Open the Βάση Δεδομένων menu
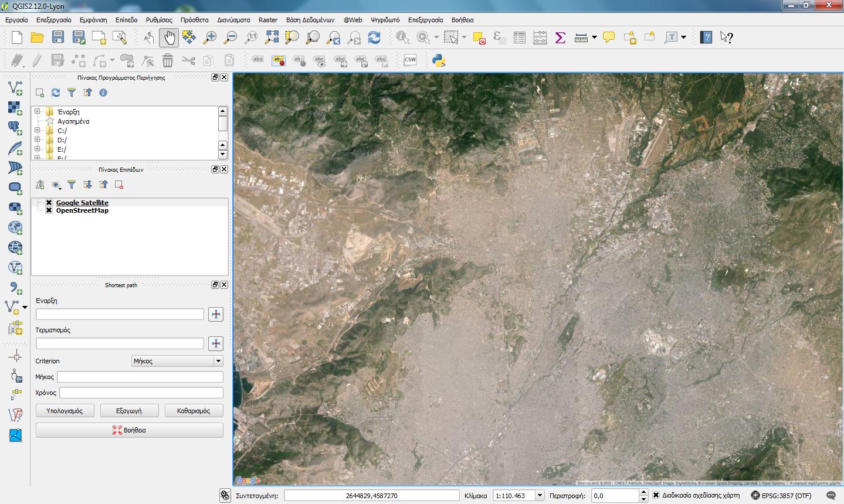 (x=310, y=20)
